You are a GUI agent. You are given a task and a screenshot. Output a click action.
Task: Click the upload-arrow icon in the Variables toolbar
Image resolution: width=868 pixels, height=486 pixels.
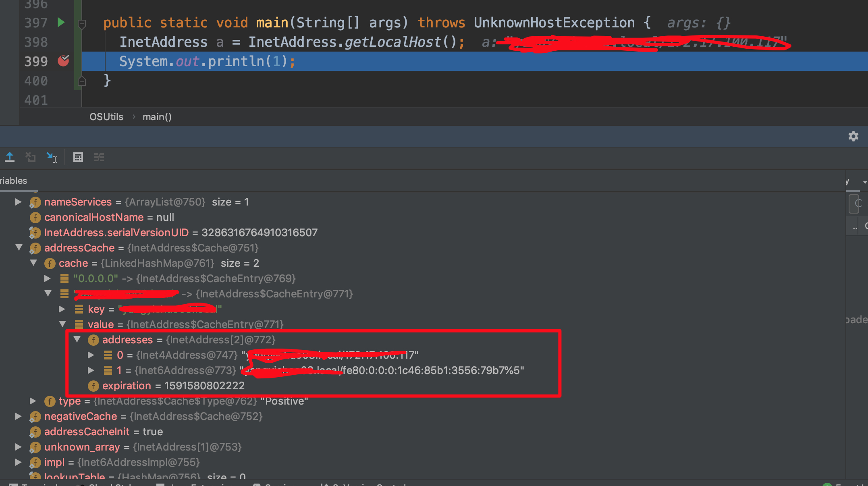(10, 157)
